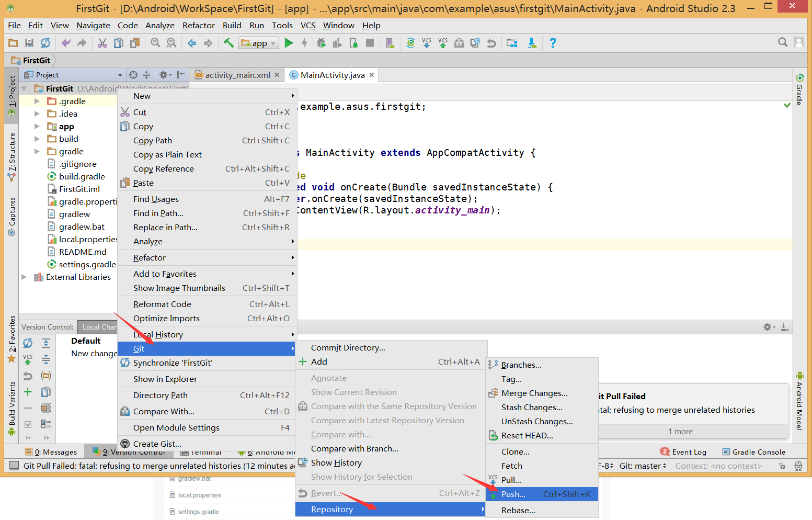Toggle the Group by Directory icon in Version Control
Screen dimensions: 812x520
tap(46, 376)
